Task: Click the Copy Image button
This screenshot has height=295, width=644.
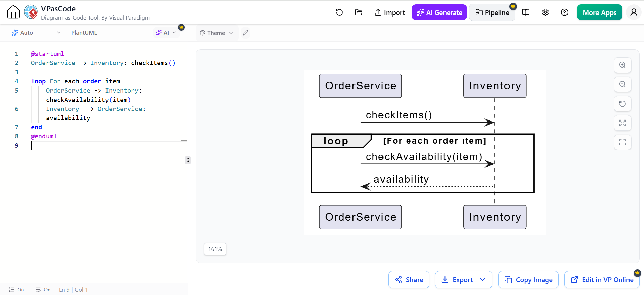Action: 528,280
